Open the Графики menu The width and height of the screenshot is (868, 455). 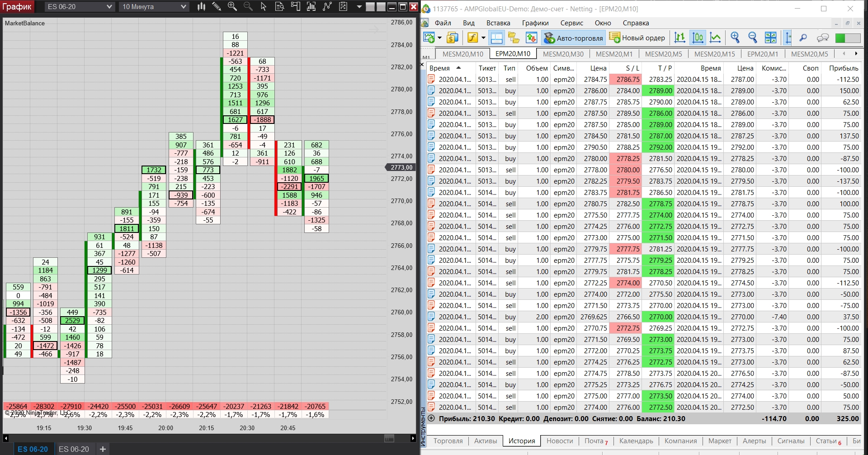tap(535, 23)
